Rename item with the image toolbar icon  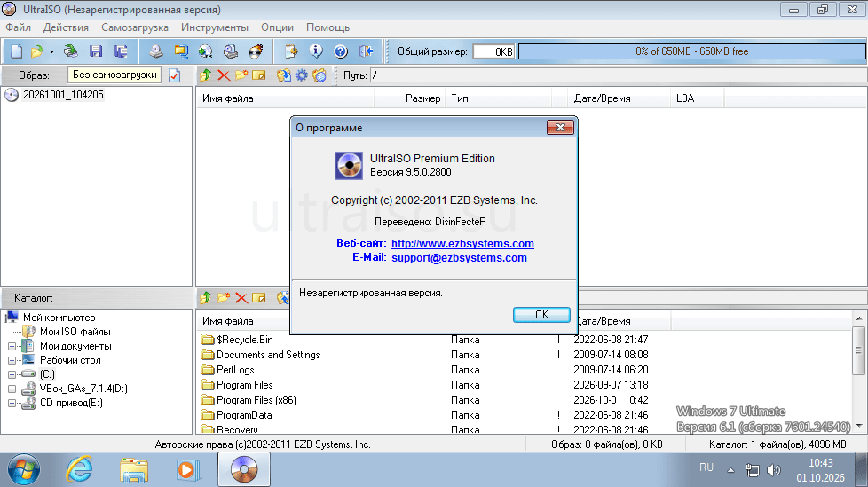pyautogui.click(x=259, y=75)
